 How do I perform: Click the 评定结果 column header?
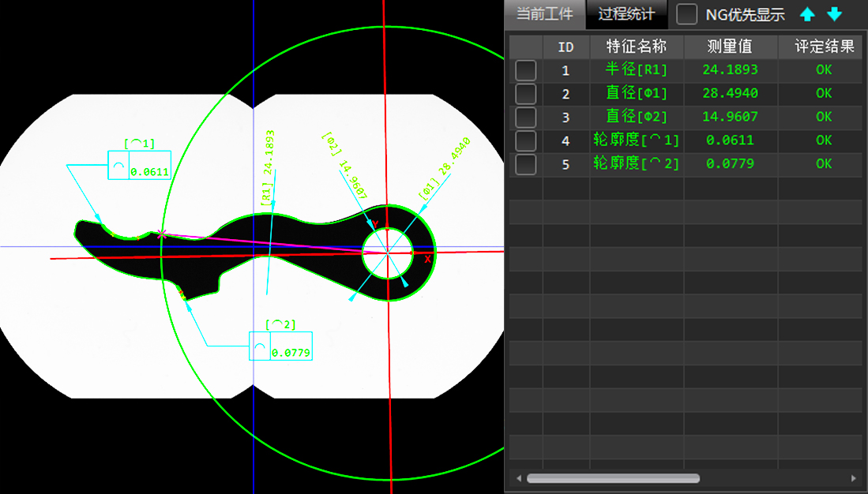tap(824, 47)
